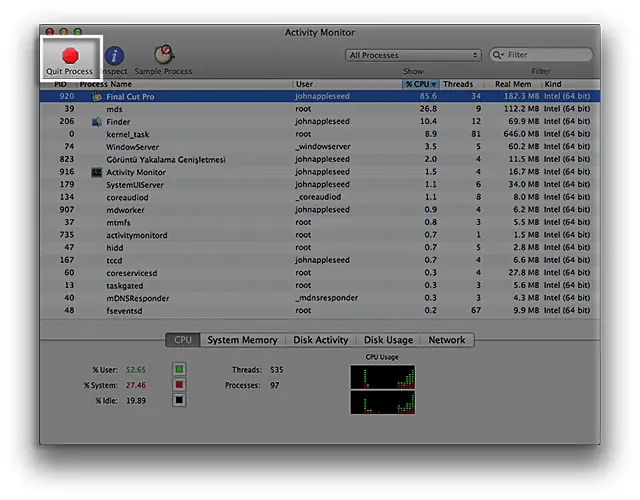Select the hidd process
Image resolution: width=640 pixels, height=500 pixels.
pyautogui.click(x=115, y=248)
